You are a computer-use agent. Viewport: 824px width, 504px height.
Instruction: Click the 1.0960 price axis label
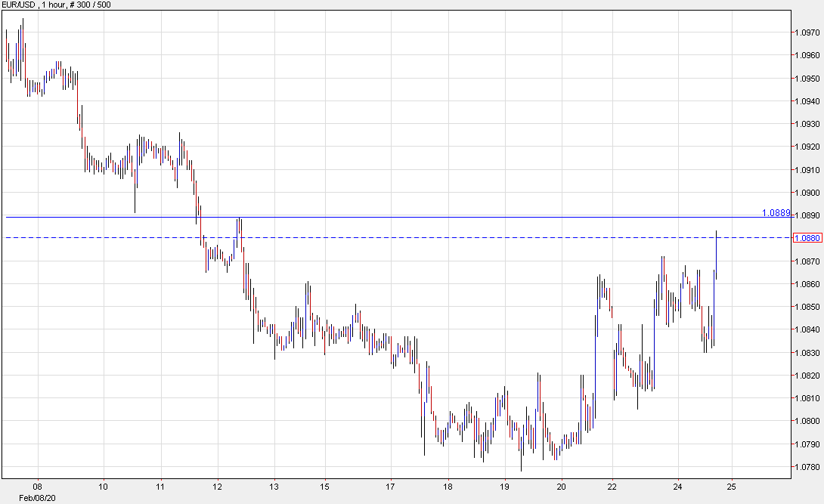807,55
